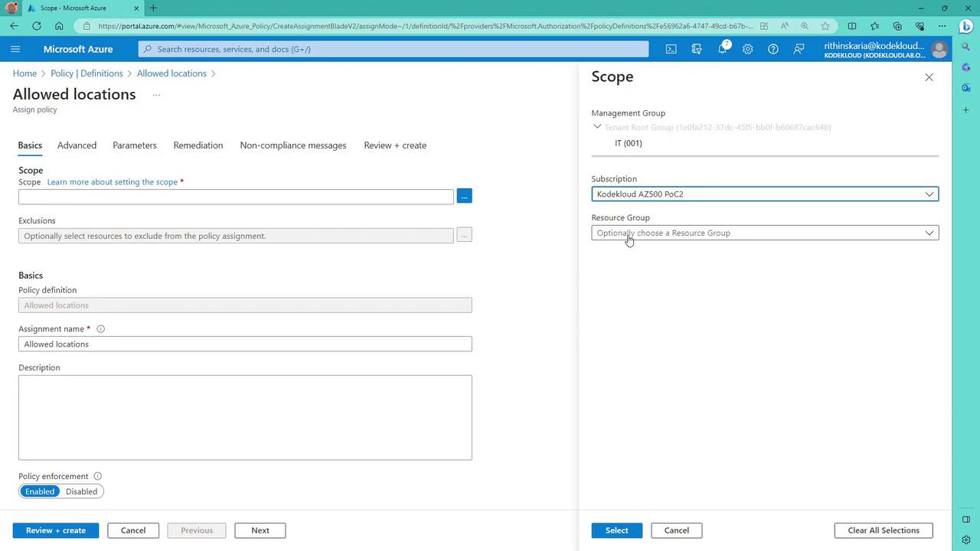Image resolution: width=980 pixels, height=551 pixels.
Task: Open the Help question mark icon
Action: tap(773, 49)
